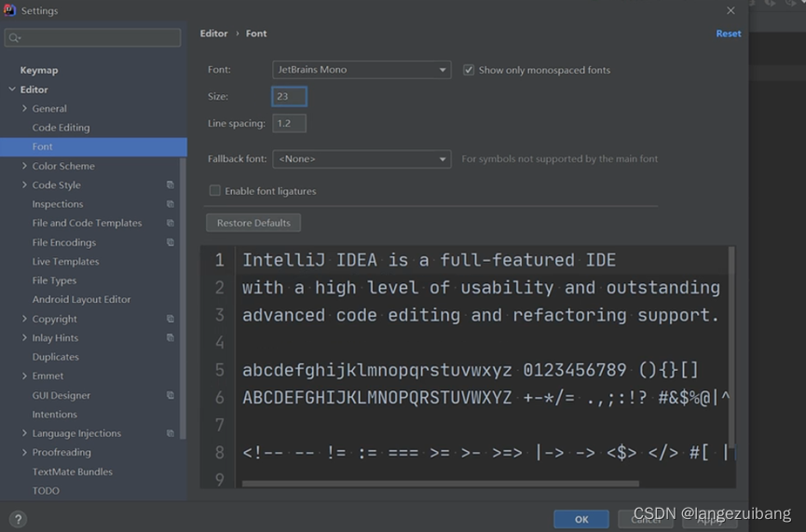The image size is (806, 532).
Task: Open the Code Editing settings page
Action: pos(61,128)
